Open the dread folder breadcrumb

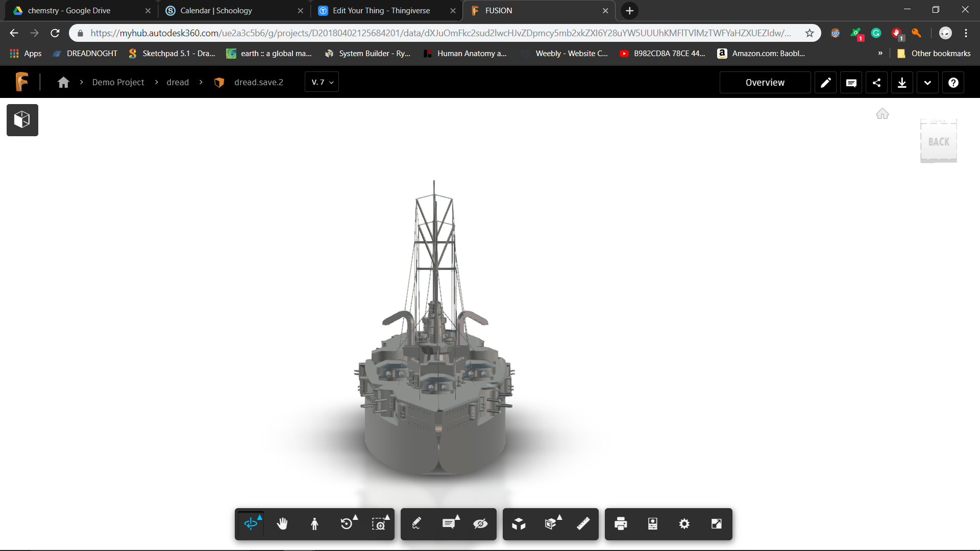(178, 83)
